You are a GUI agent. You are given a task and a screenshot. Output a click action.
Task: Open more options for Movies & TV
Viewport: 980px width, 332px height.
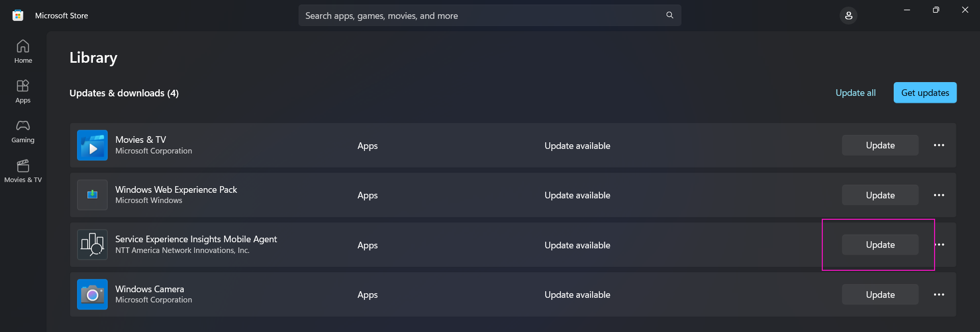tap(939, 145)
